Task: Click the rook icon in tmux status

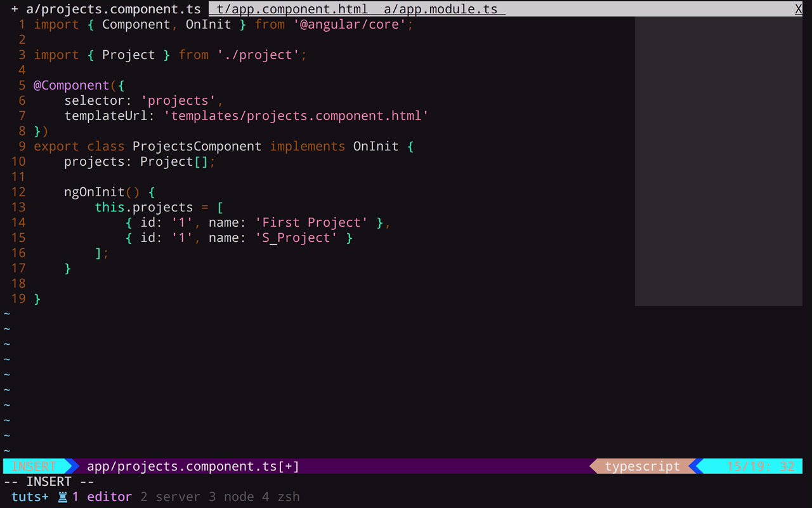Action: (x=63, y=497)
